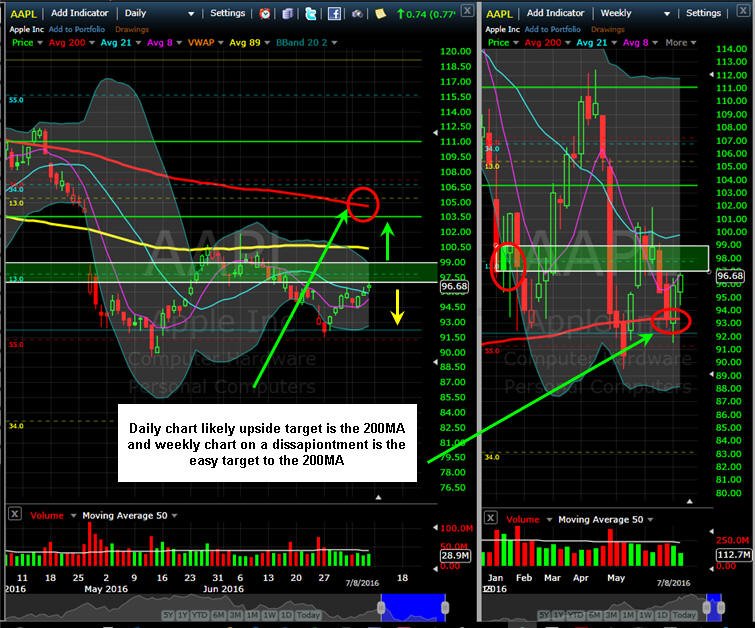Image resolution: width=755 pixels, height=628 pixels.
Task: Select the 6M range button on daily chart
Action: click(218, 615)
